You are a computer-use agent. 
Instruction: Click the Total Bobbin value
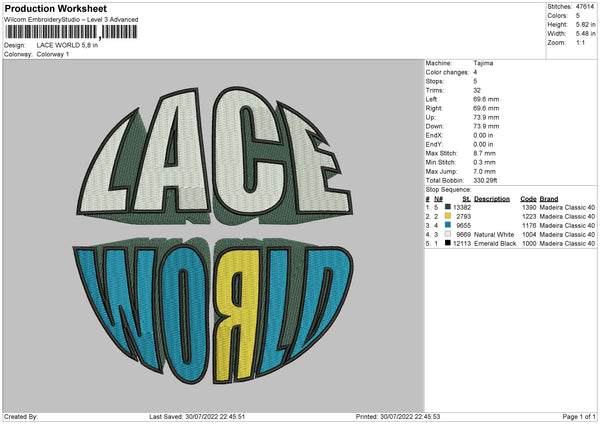[488, 179]
